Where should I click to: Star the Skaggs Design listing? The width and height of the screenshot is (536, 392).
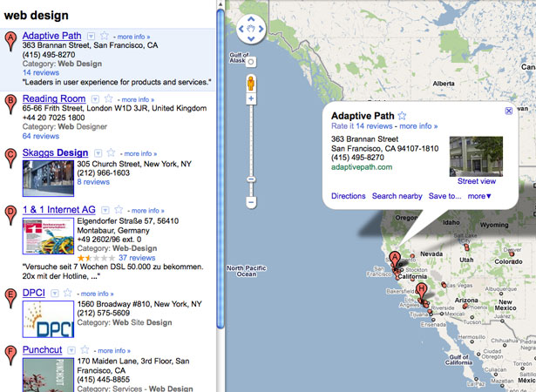pos(111,152)
